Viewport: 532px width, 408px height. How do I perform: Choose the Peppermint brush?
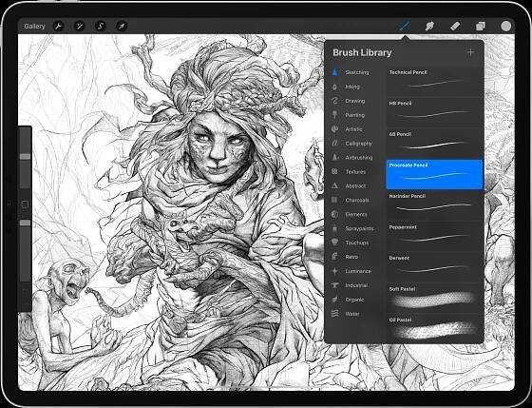point(434,236)
